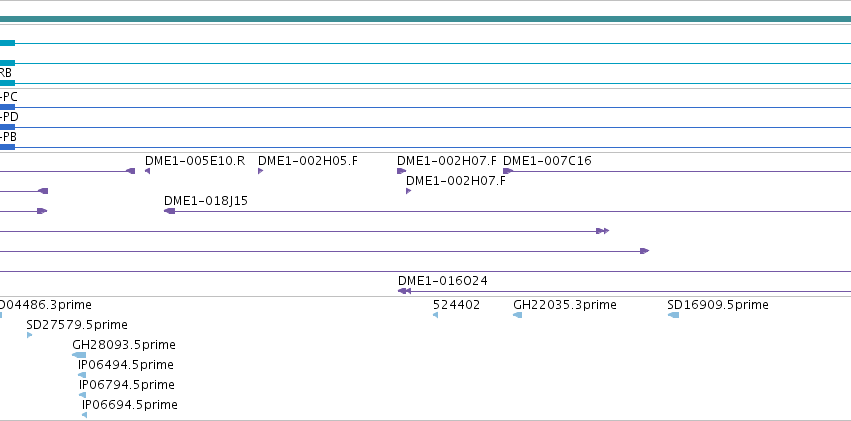Click the -PB protein label

(x=9, y=137)
